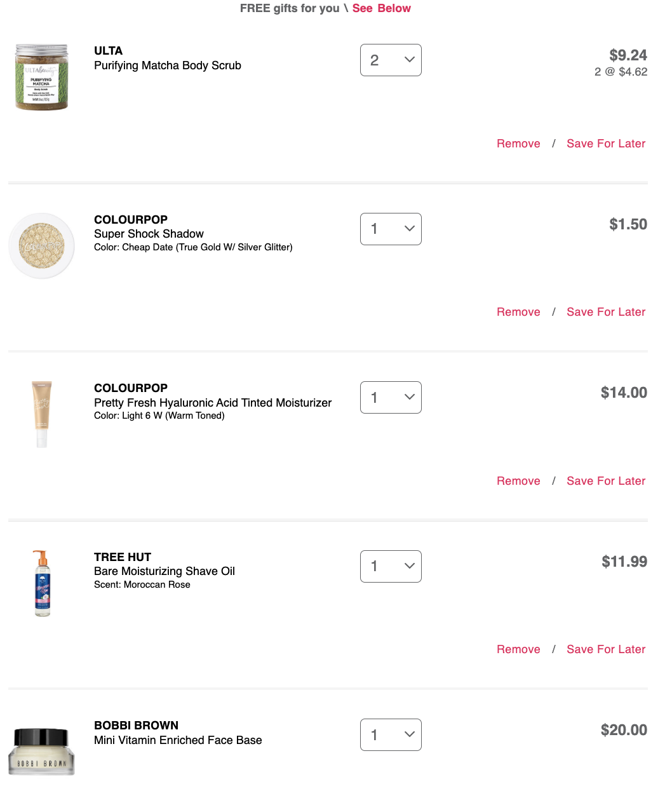Screen dimensions: 672x798
Task: Save the Shave Oil for later
Action: (x=606, y=649)
